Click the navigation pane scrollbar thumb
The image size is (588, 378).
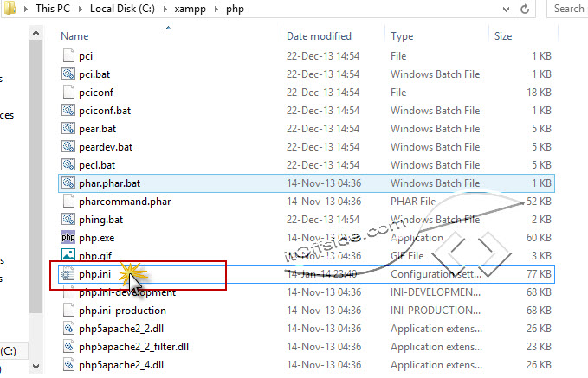click(36, 176)
